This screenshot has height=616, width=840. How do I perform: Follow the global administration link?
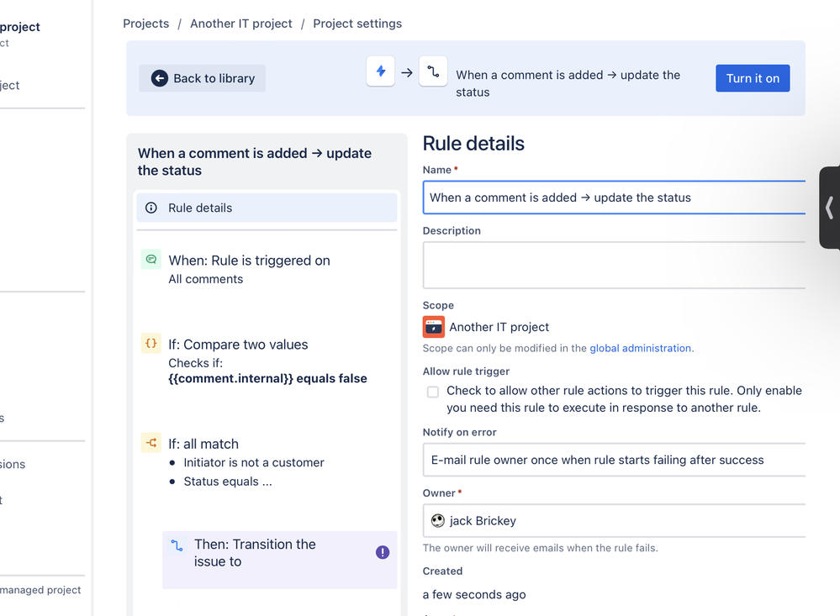(640, 348)
